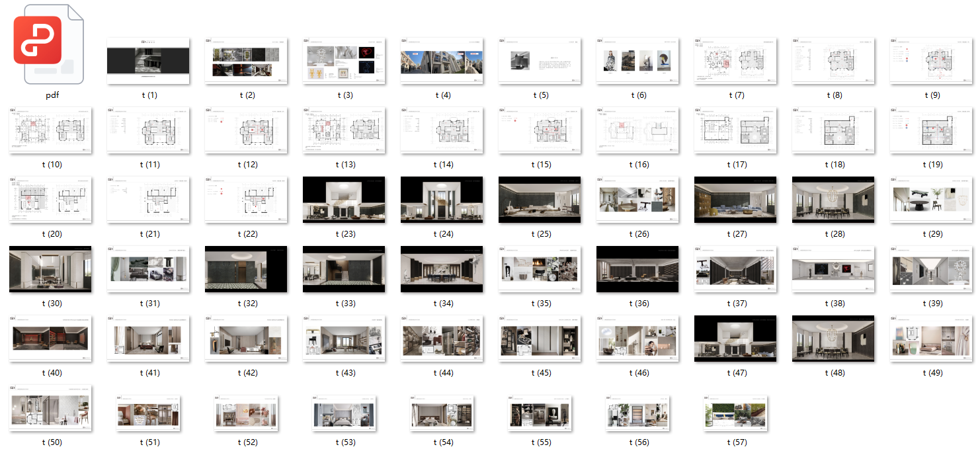The image size is (980, 449).
Task: Pick the t (36) dark interior thumbnail
Action: pyautogui.click(x=638, y=269)
